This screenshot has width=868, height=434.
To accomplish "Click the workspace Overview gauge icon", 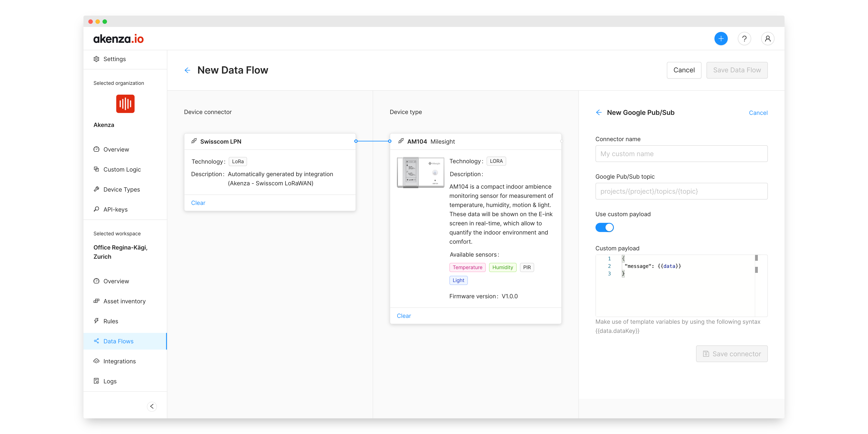I will coord(96,281).
